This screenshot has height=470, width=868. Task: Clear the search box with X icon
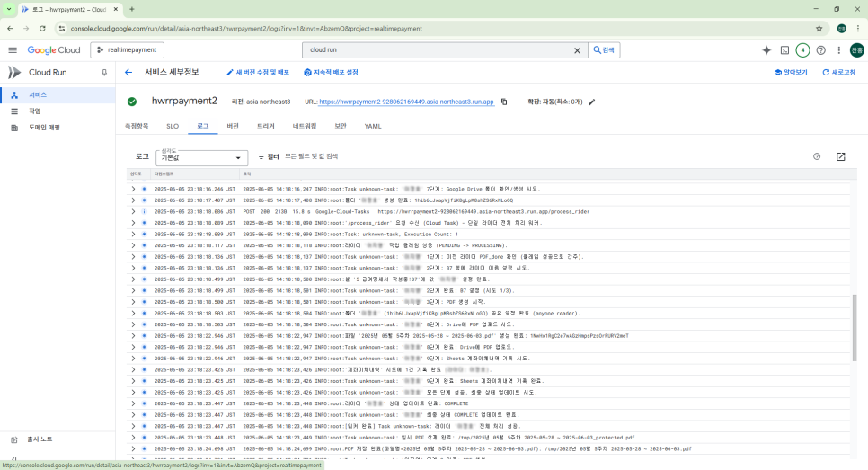pyautogui.click(x=577, y=50)
